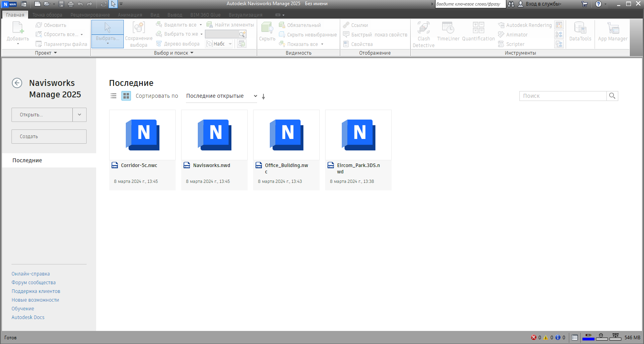This screenshot has width=644, height=344.
Task: Open the Eircom_Park.3DS.nwd file thumbnail
Action: tap(358, 135)
